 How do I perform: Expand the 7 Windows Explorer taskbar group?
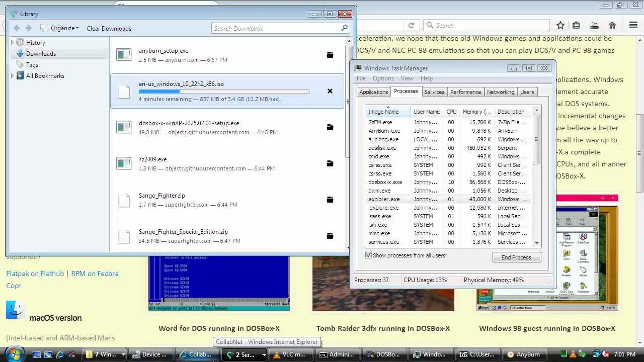123,354
